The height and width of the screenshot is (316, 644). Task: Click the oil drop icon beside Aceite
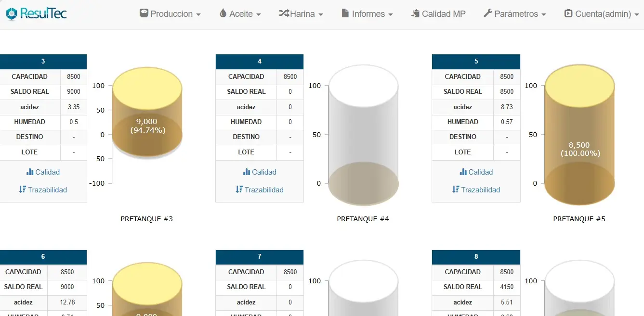[223, 13]
